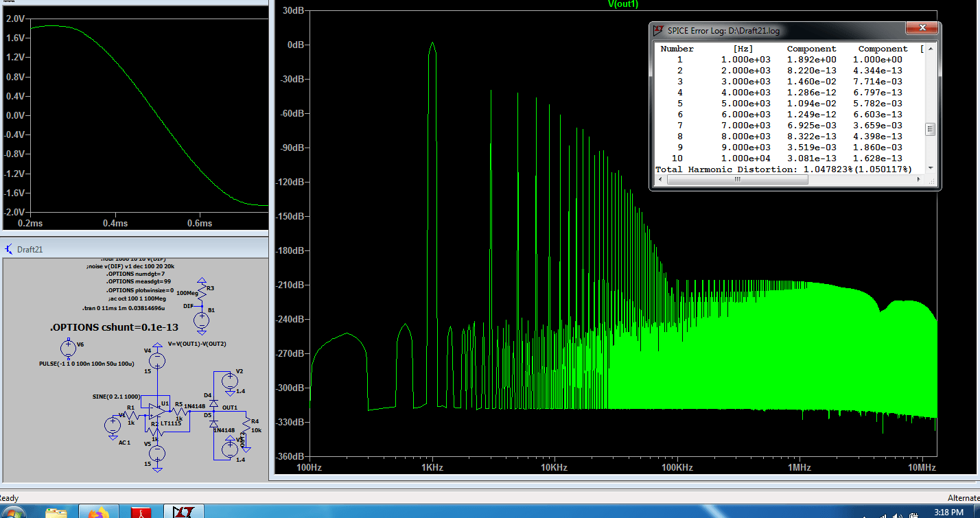Click the .OPTIONS numdgt=7 directive
Viewport: 980px width, 518px height.
[x=135, y=274]
